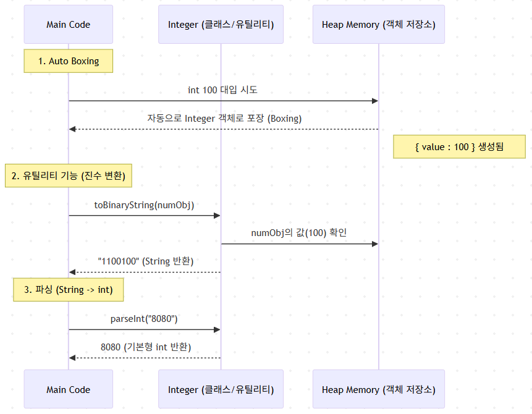532x414 pixels.
Task: Click the 'numObj의 값(100) 확인' message label
Action: [x=299, y=233]
